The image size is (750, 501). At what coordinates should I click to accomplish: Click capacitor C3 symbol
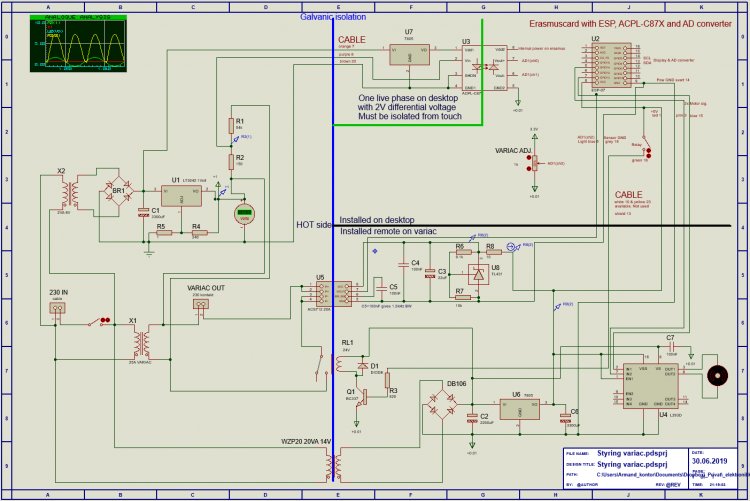pyautogui.click(x=430, y=273)
